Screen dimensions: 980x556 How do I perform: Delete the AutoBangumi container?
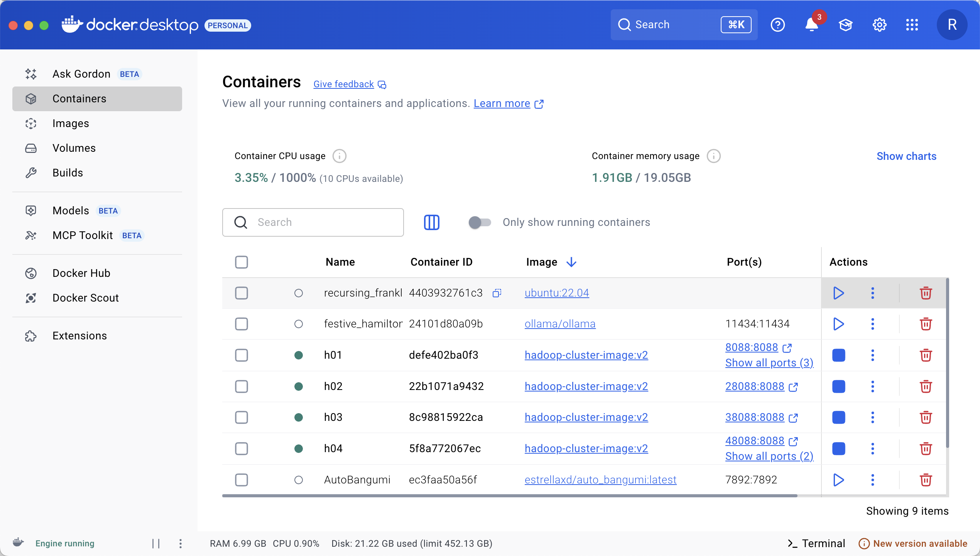coord(926,480)
